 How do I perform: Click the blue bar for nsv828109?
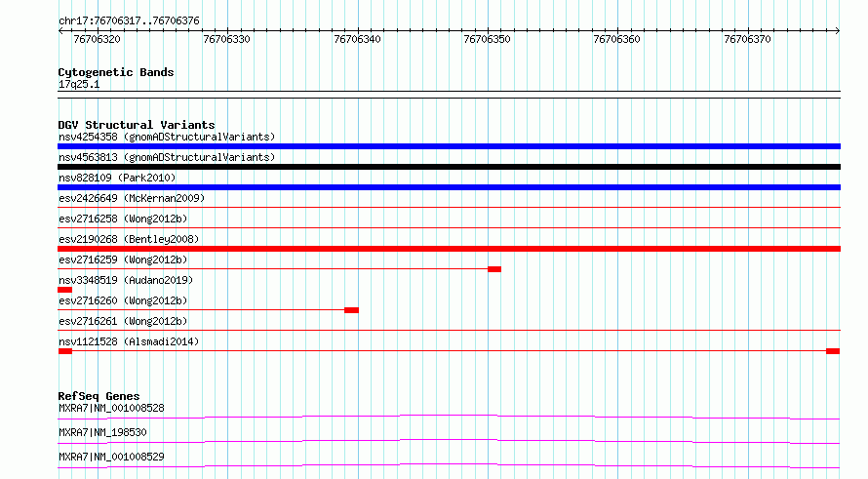(449, 187)
